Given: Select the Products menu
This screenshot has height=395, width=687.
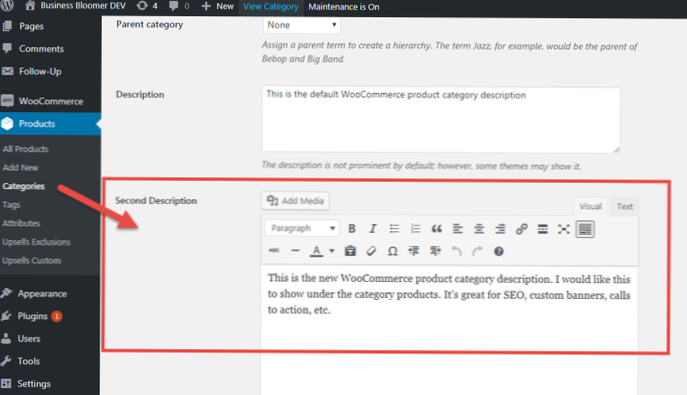Looking at the screenshot, I should coord(50,124).
